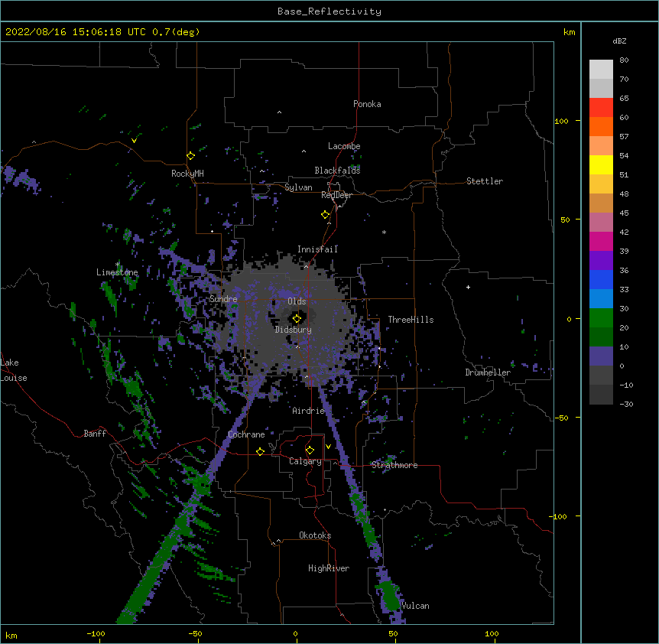Click the Stettler town label
The height and width of the screenshot is (644, 659).
click(485, 181)
